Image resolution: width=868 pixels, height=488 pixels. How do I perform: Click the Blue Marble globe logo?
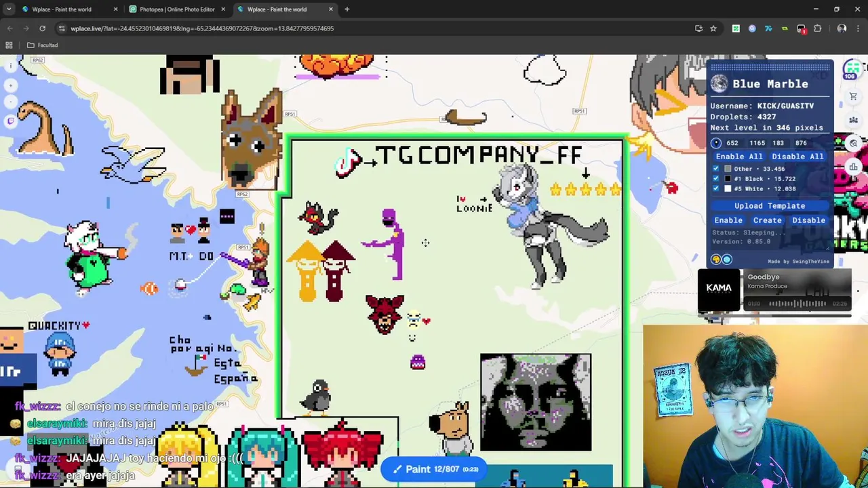(x=719, y=83)
